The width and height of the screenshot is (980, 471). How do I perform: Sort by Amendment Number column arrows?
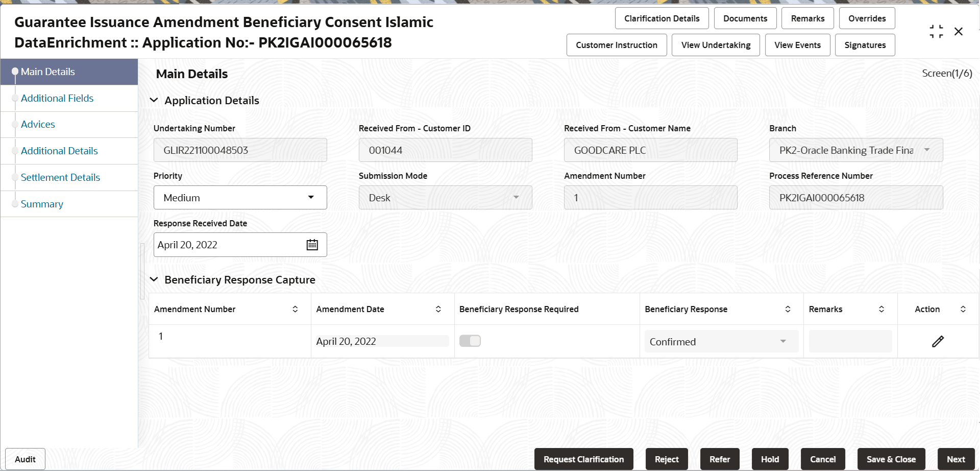[295, 309]
